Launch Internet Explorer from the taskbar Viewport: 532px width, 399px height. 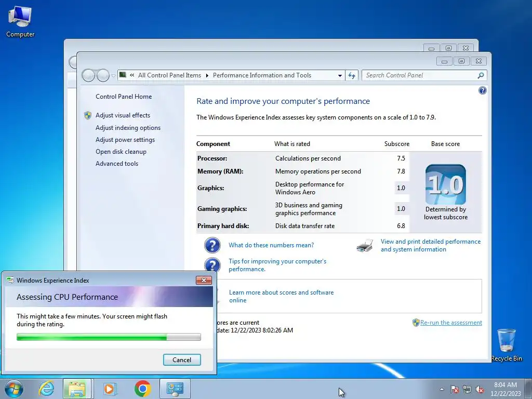tap(46, 389)
